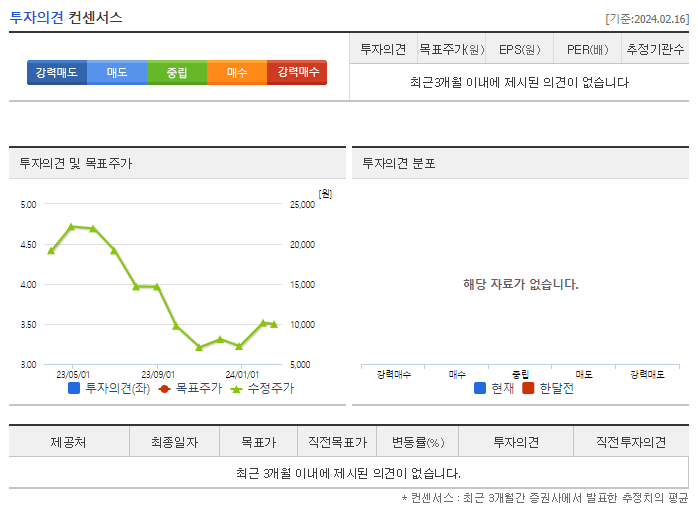Click the 중립 distribution axis label
The image size is (698, 516).
(x=520, y=374)
